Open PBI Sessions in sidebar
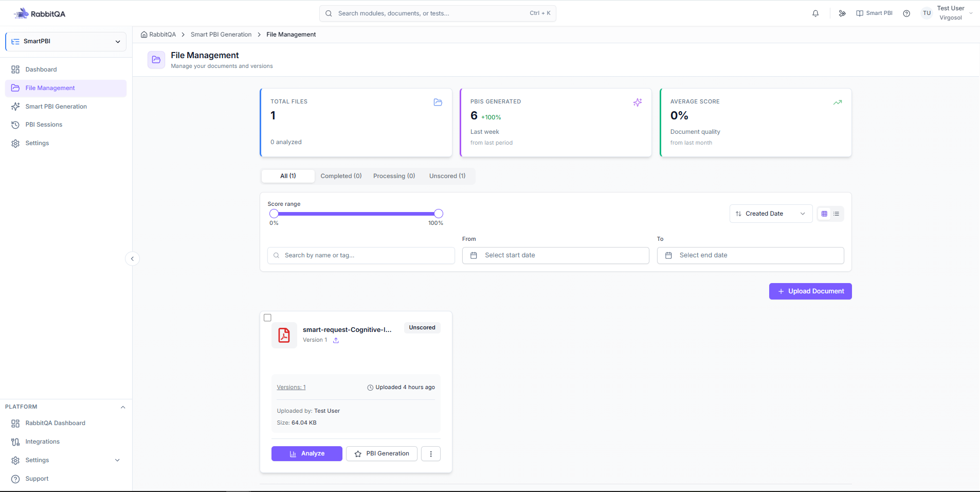 pos(66,125)
